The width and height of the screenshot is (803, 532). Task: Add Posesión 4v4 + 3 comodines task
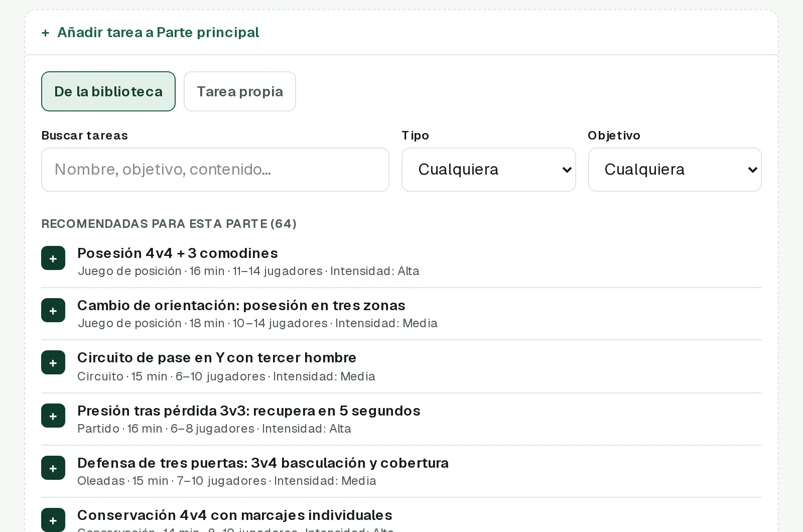point(53,258)
